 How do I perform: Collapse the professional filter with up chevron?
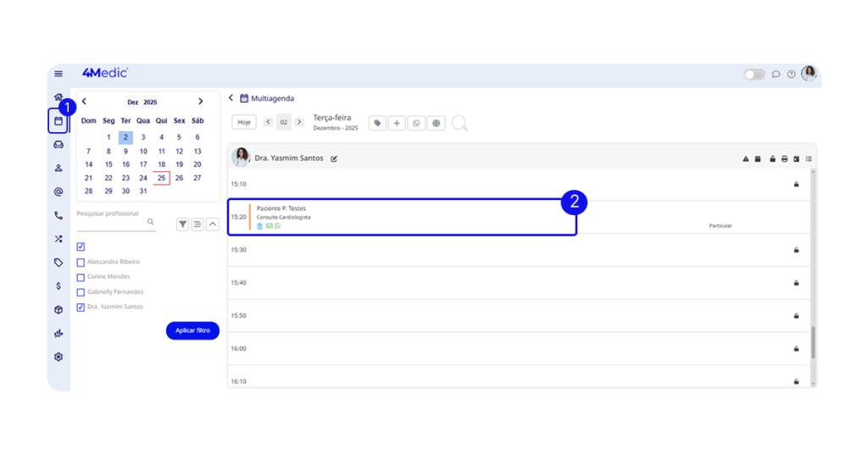click(212, 224)
